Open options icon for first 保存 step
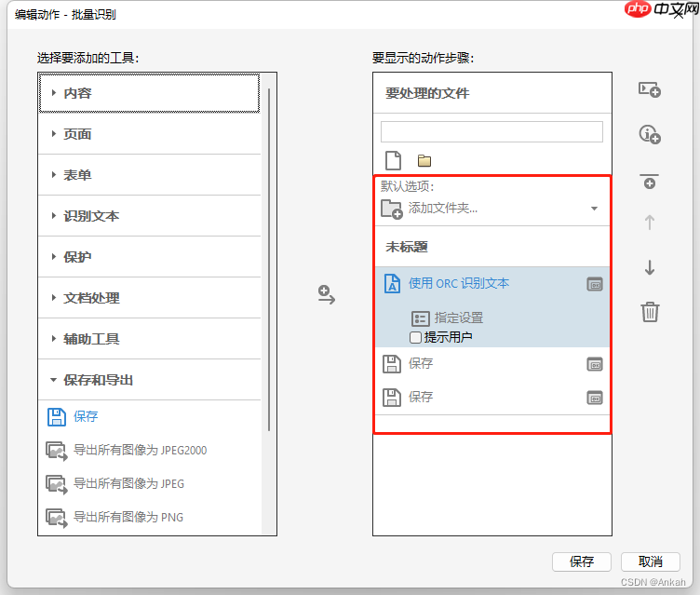This screenshot has height=595, width=700. [595, 364]
